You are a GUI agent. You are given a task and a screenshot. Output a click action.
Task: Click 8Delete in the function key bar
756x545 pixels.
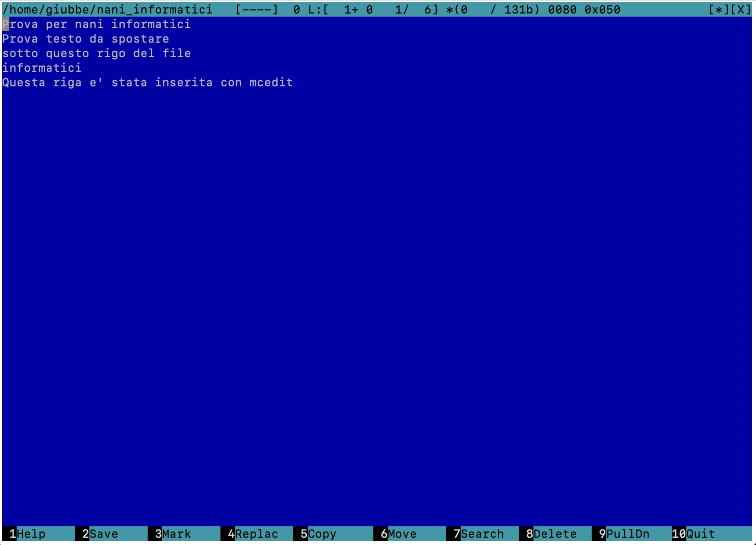(x=551, y=534)
